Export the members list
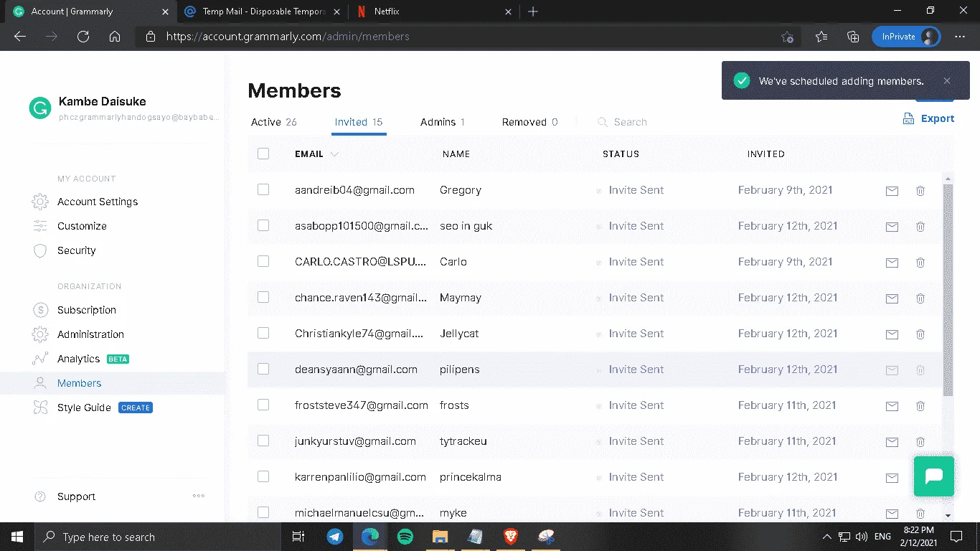Viewport: 980px width, 551px height. point(928,118)
